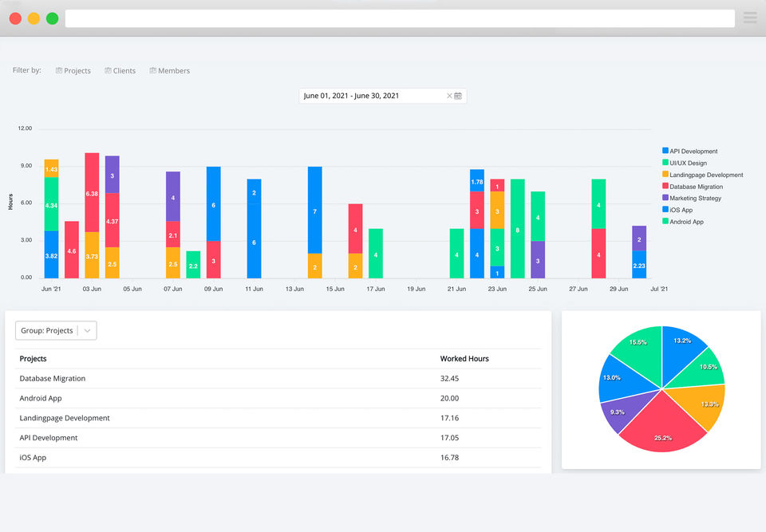
Task: Click the red 25.2% pie slice
Action: point(663,424)
